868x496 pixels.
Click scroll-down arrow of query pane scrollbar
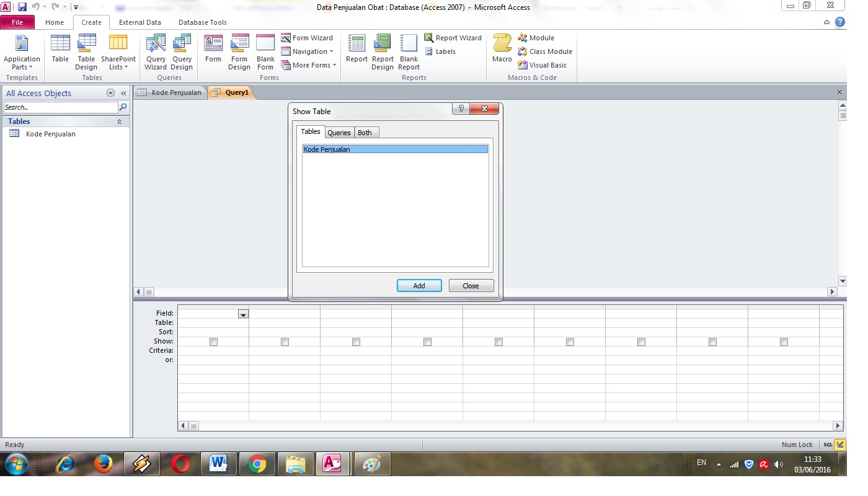point(842,281)
